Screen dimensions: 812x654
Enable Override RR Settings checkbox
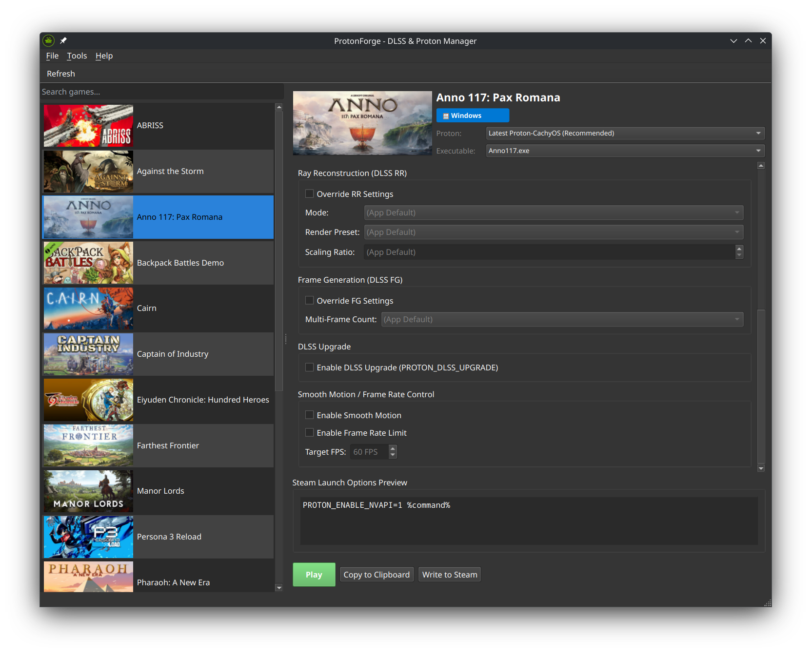point(309,194)
